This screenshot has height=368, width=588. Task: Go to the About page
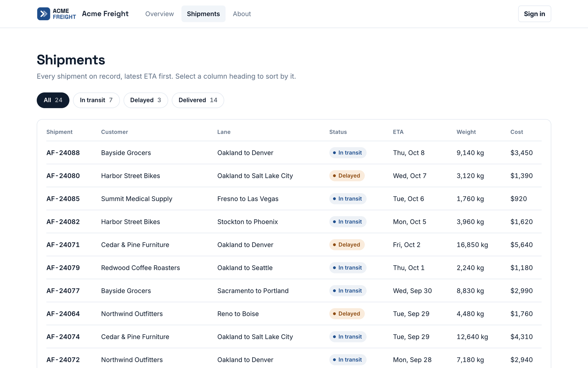(242, 14)
